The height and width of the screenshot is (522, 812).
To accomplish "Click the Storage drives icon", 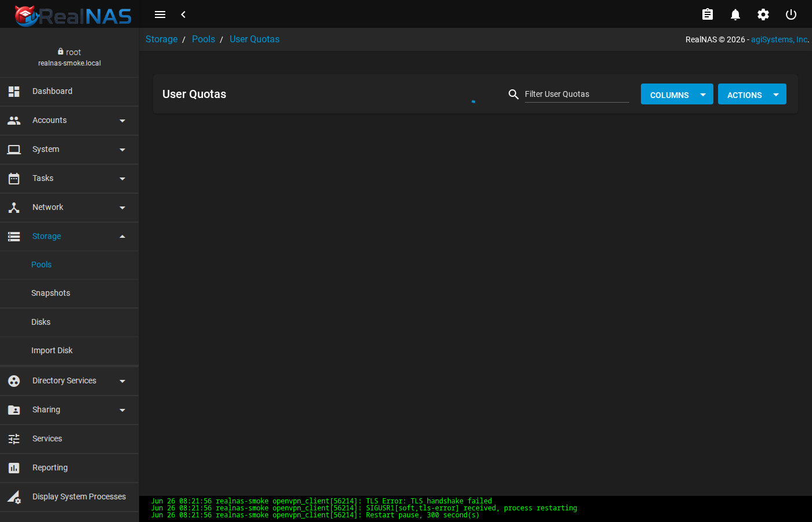I will click(x=14, y=236).
